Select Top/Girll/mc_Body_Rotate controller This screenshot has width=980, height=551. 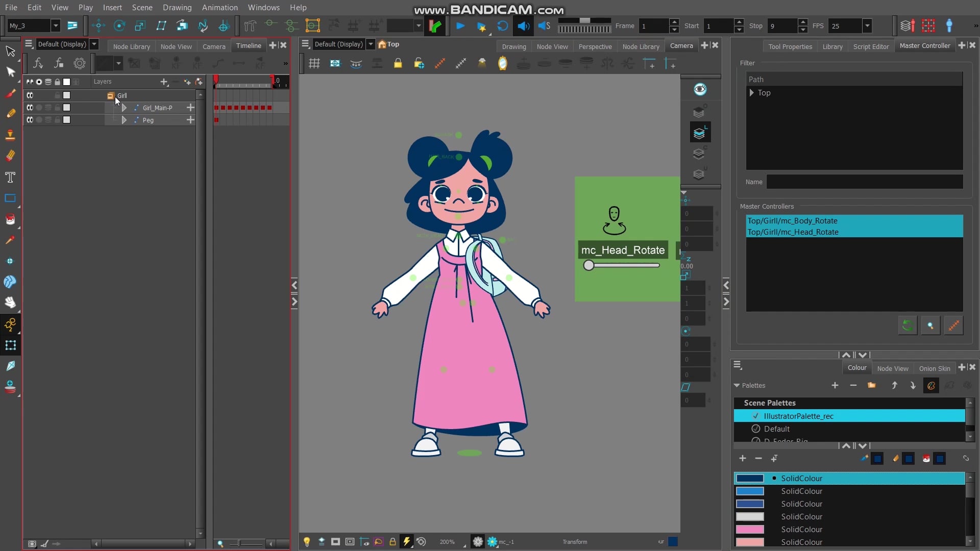coord(854,220)
